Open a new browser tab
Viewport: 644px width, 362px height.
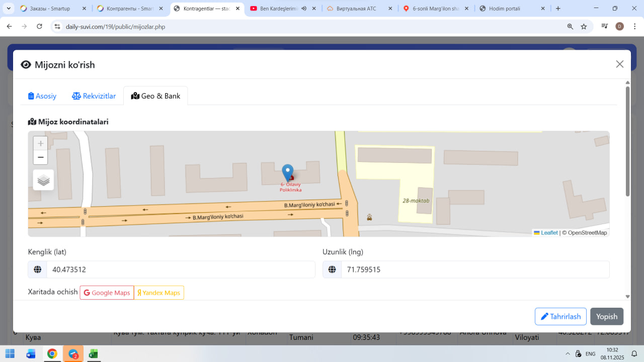click(x=558, y=9)
